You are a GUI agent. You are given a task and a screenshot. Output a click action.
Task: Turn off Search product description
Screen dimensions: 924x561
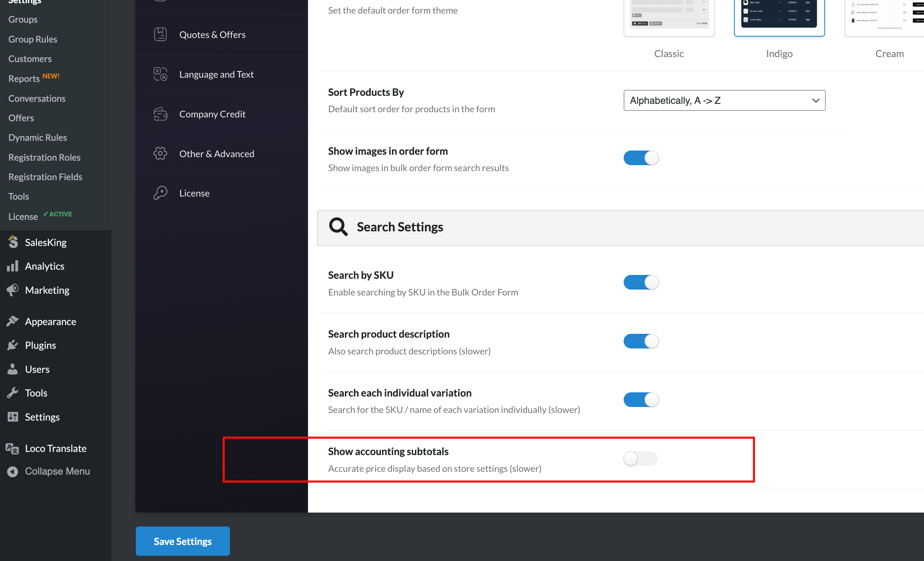(641, 341)
